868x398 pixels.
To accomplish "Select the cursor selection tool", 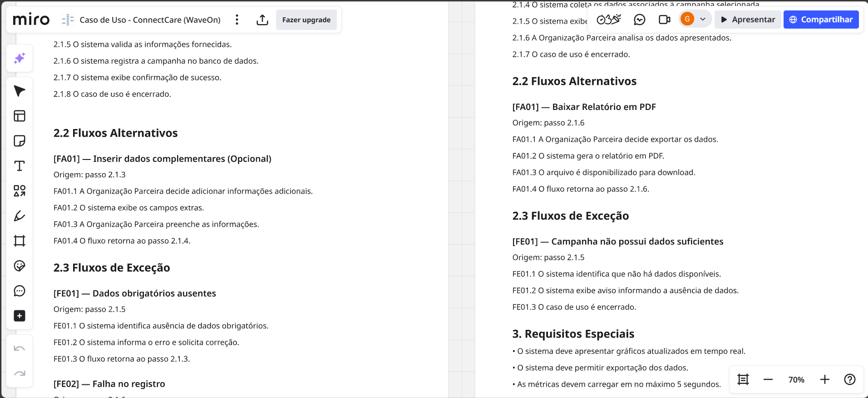I will (x=20, y=91).
